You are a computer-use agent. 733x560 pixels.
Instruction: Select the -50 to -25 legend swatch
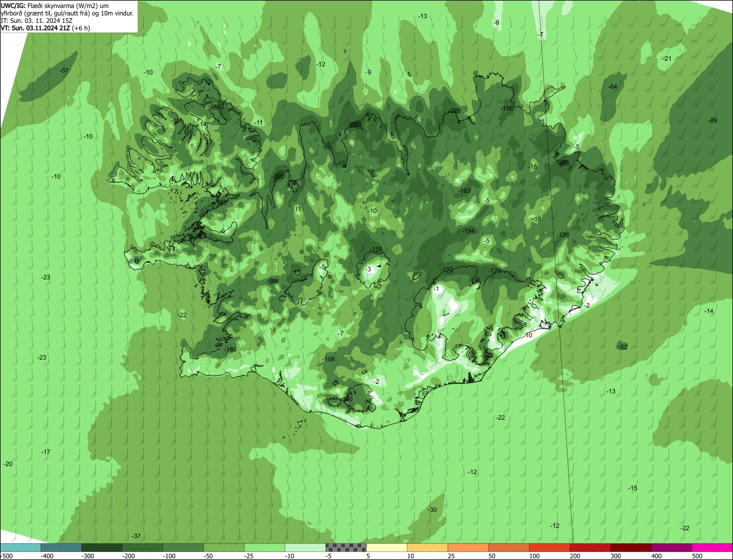coord(224,547)
